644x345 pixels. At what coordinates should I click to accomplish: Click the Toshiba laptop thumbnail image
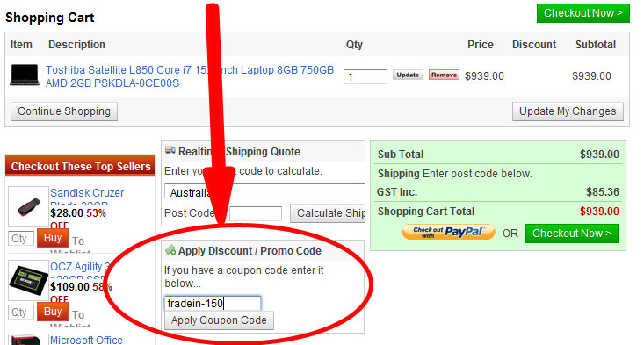point(25,75)
